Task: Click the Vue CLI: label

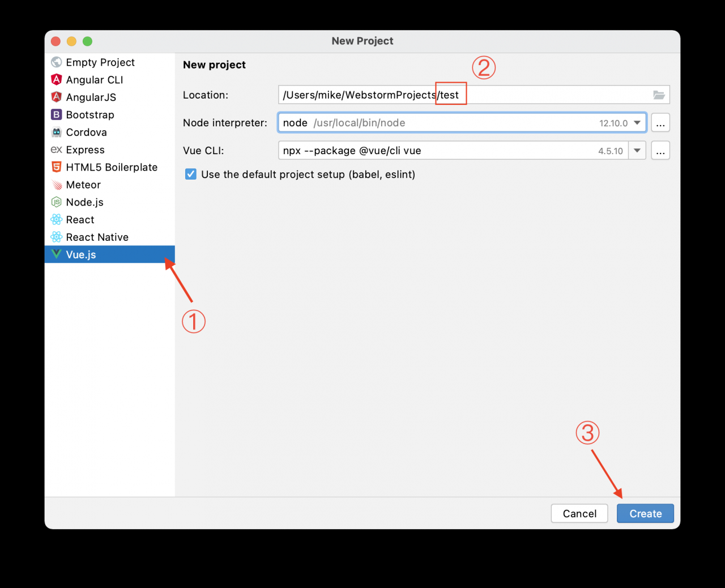Action: click(x=203, y=151)
